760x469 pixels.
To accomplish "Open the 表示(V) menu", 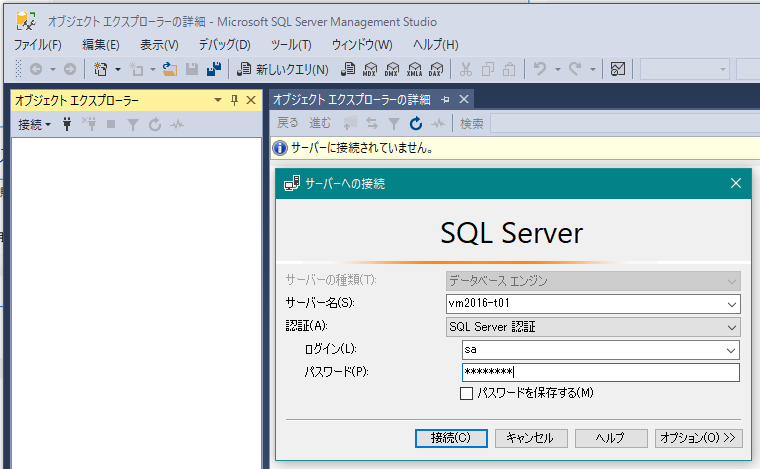I will [x=159, y=45].
